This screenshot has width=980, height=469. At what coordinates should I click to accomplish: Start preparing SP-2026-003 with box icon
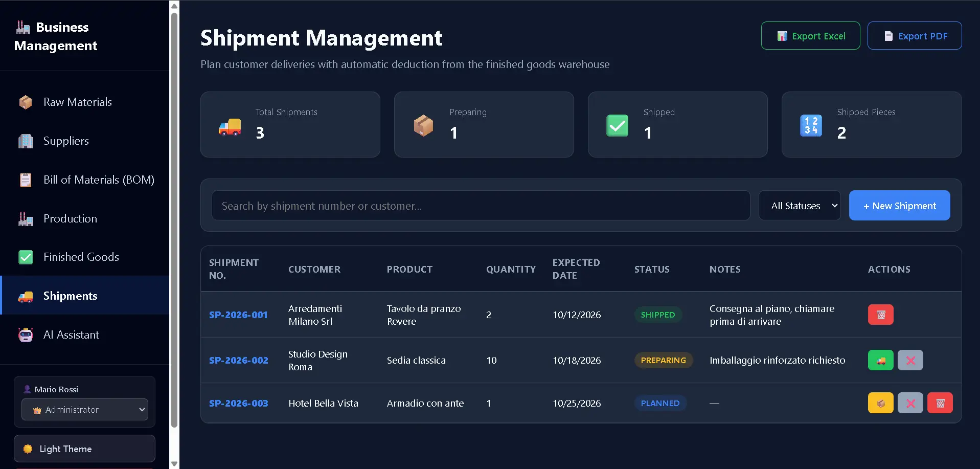(880, 403)
